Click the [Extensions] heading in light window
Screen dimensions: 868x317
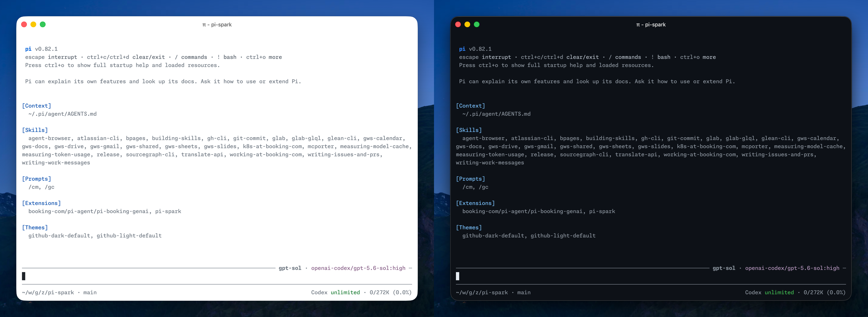coord(42,203)
